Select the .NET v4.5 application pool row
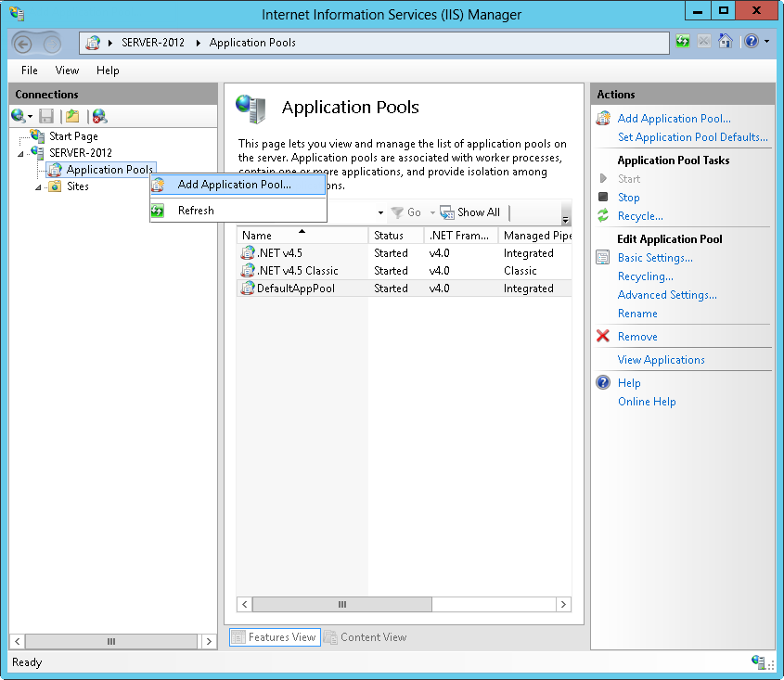784x680 pixels. pyautogui.click(x=404, y=253)
